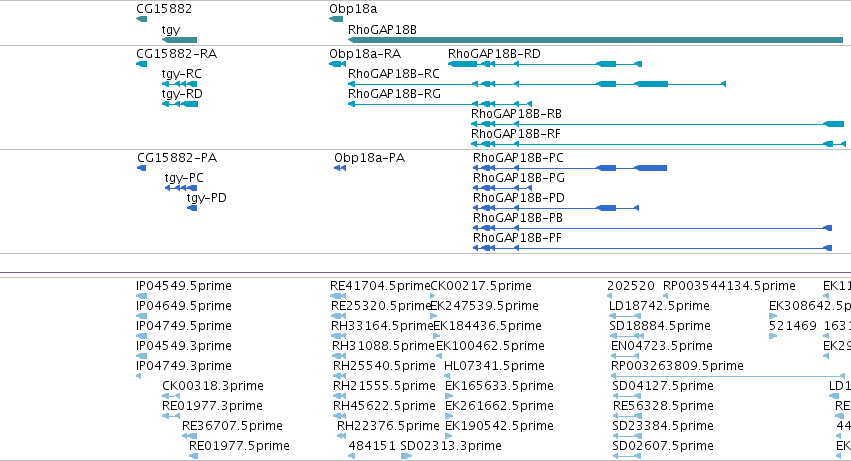Open the EK100462.5prime EST label
Image resolution: width=851 pixels, height=461 pixels.
(491, 346)
